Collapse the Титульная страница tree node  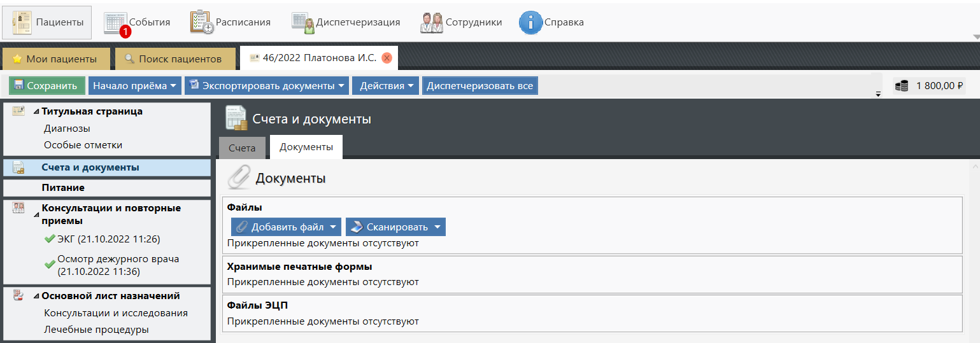click(36, 112)
